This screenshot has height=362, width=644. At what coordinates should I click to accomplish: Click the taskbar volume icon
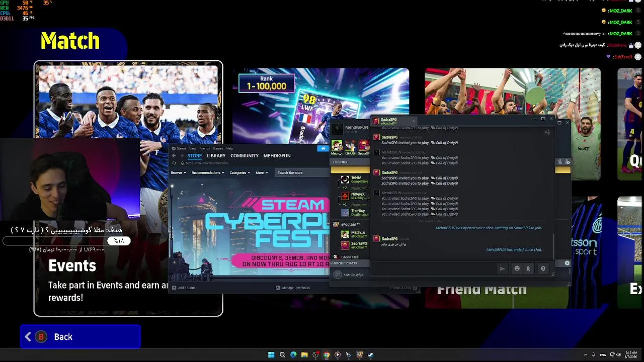[618, 355]
